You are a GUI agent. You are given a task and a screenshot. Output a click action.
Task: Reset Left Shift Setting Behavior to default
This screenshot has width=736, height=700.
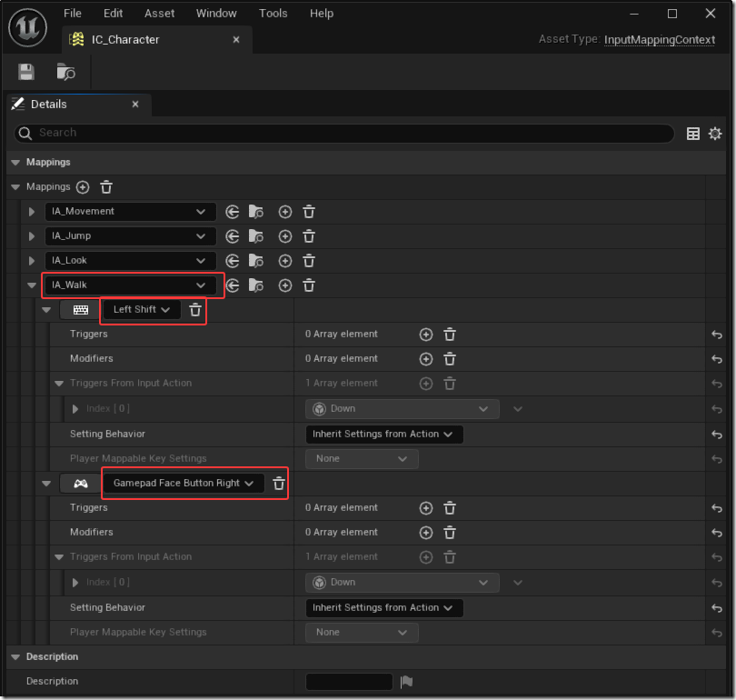(x=717, y=435)
